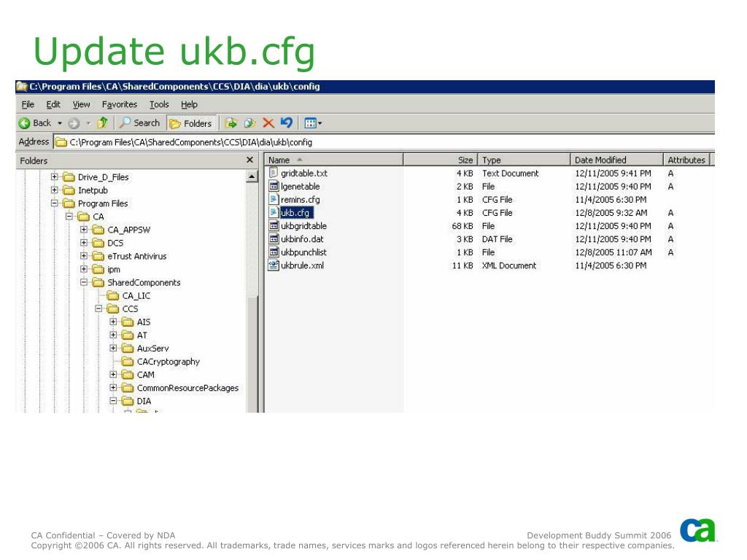The width and height of the screenshot is (747, 560).
Task: Collapse the Program Files folder
Action: pyautogui.click(x=54, y=203)
